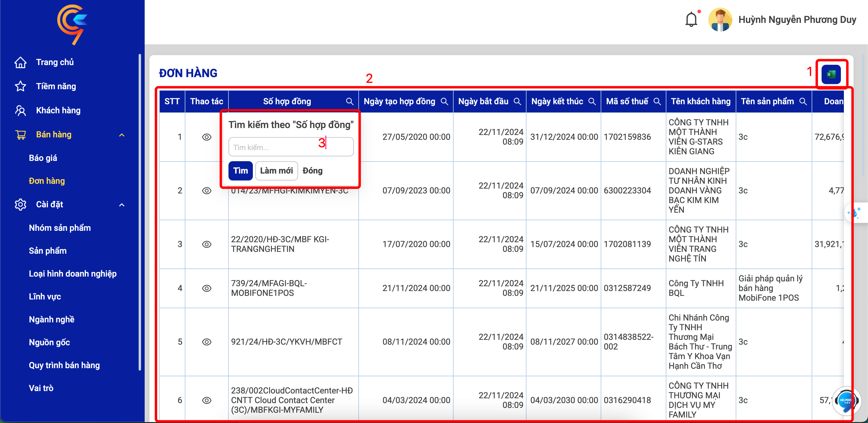This screenshot has height=423, width=868.
Task: Click the Tìm search button
Action: pos(240,171)
